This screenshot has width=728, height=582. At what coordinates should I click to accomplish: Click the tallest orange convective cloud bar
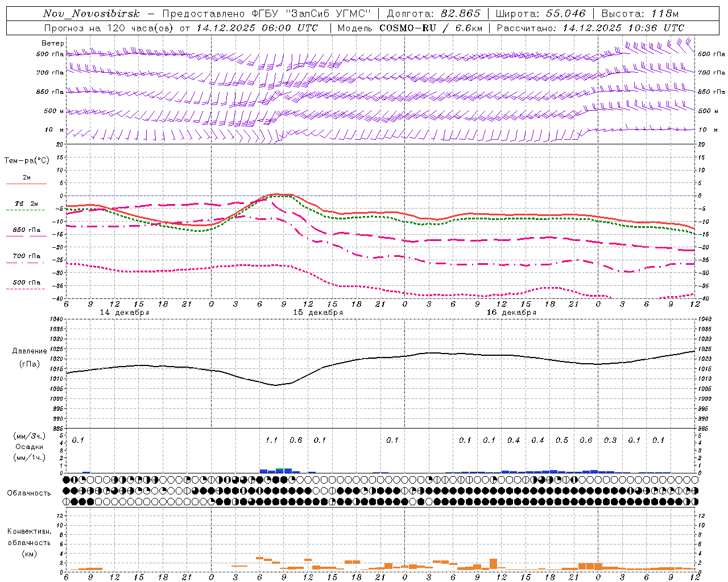tap(493, 564)
